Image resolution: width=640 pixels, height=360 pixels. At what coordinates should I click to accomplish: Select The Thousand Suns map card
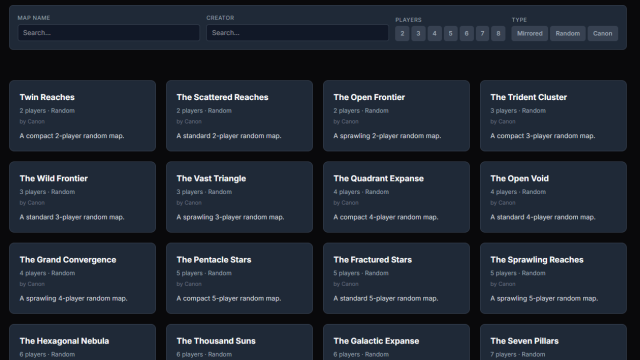pos(239,343)
